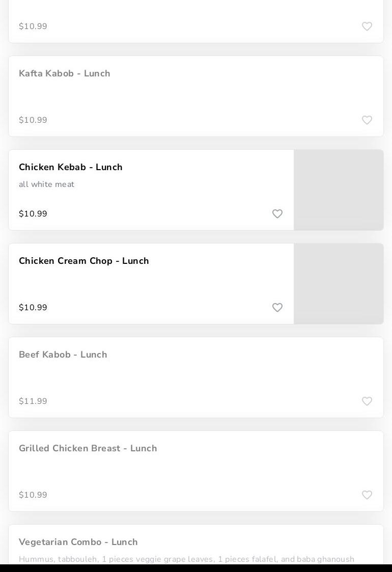
Task: Open the Chicken Kebab - Lunch image thumbnail
Action: (x=339, y=190)
